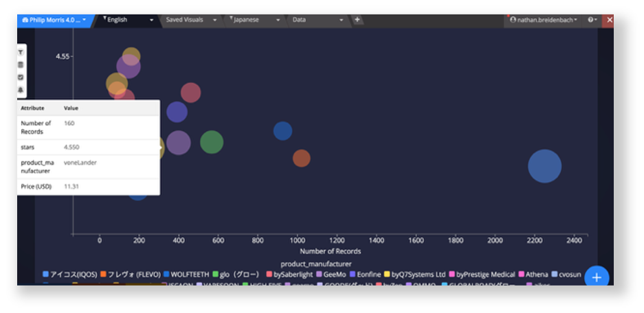This screenshot has height=313, width=644.
Task: Click the pink swatch beside byPrestige Medical
Action: pyautogui.click(x=452, y=275)
